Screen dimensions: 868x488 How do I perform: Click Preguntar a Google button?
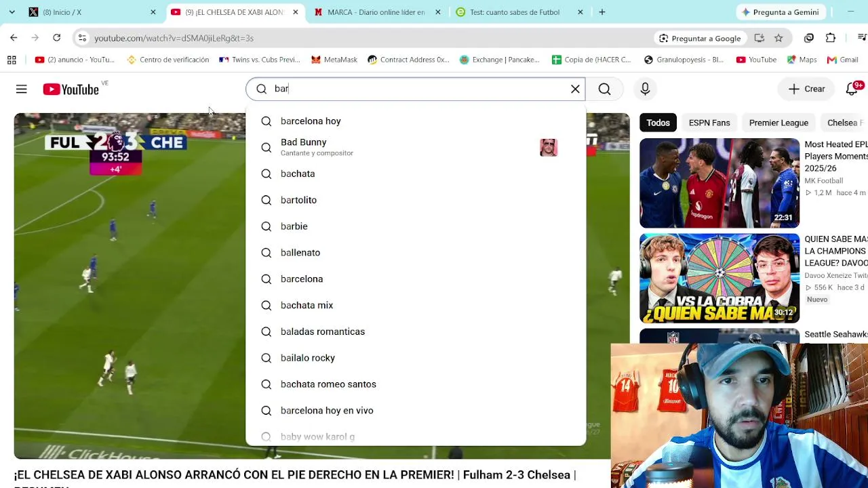coord(700,38)
